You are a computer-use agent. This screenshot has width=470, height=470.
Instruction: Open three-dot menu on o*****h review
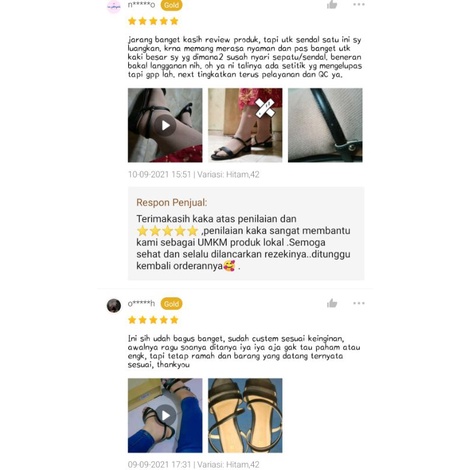(x=359, y=303)
